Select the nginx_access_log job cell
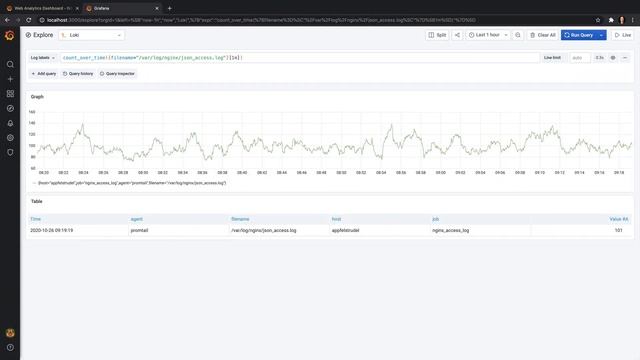The image size is (640, 360). pos(480,231)
